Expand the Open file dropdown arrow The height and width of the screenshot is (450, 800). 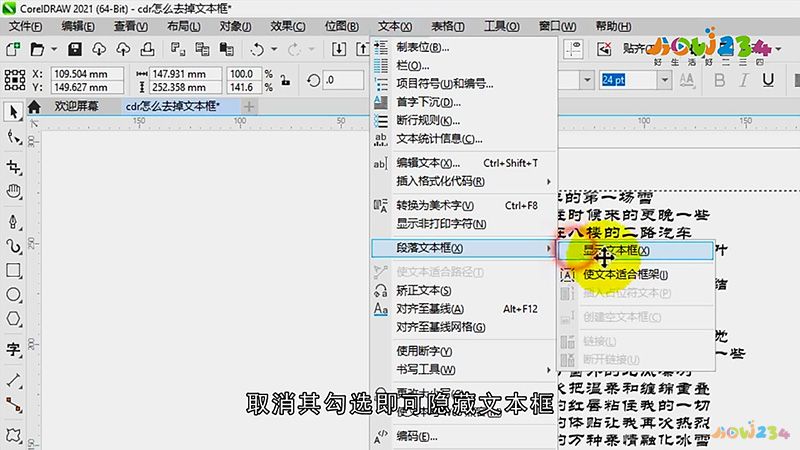pyautogui.click(x=54, y=49)
